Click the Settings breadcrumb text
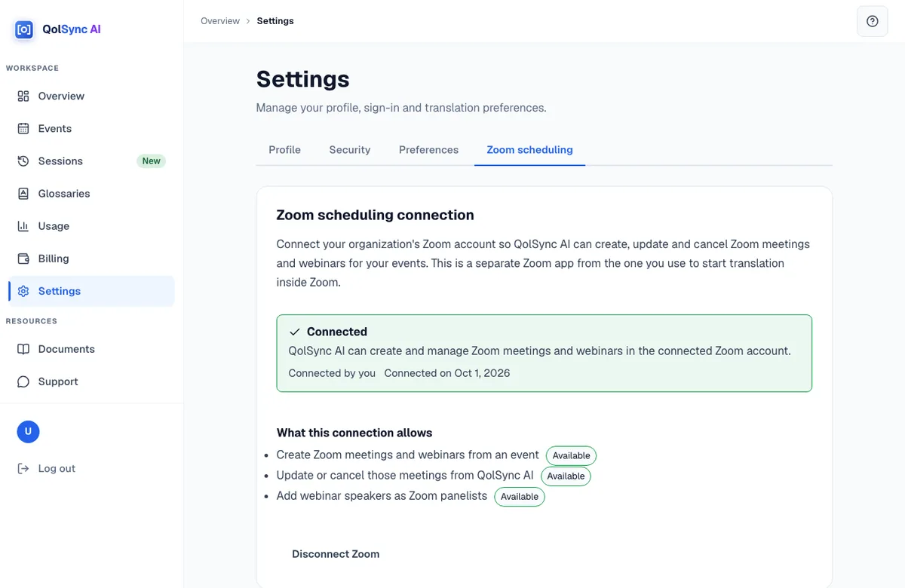 pos(275,21)
